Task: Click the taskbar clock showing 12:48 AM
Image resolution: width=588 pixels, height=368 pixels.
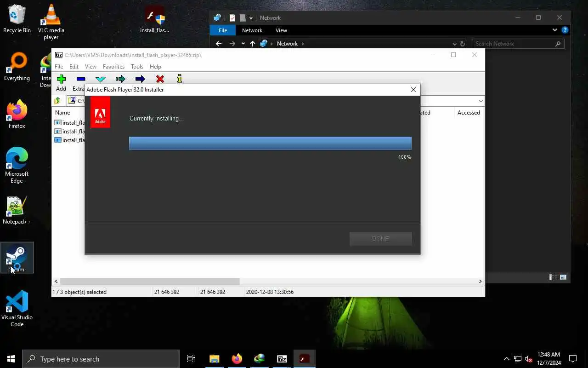Action: [x=548, y=359]
